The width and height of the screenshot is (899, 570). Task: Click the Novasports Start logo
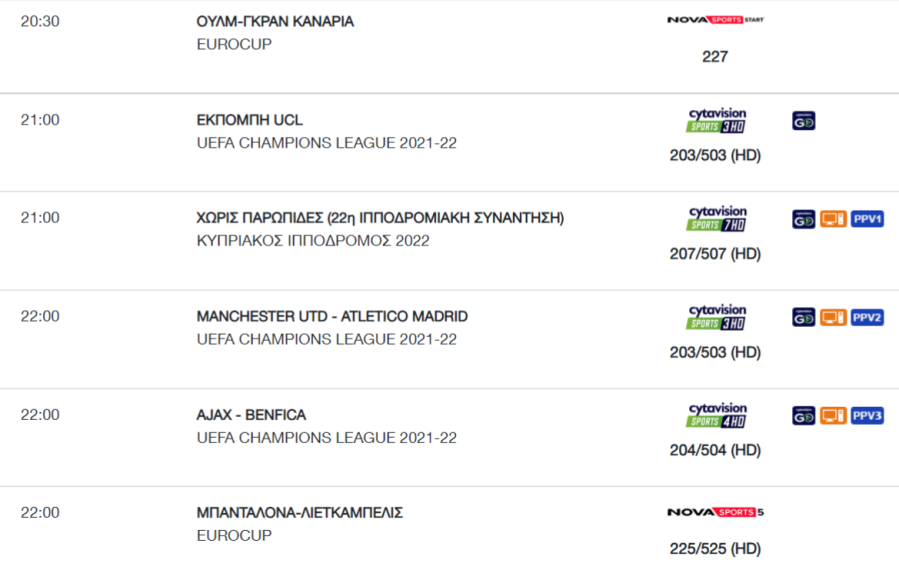pos(715,20)
